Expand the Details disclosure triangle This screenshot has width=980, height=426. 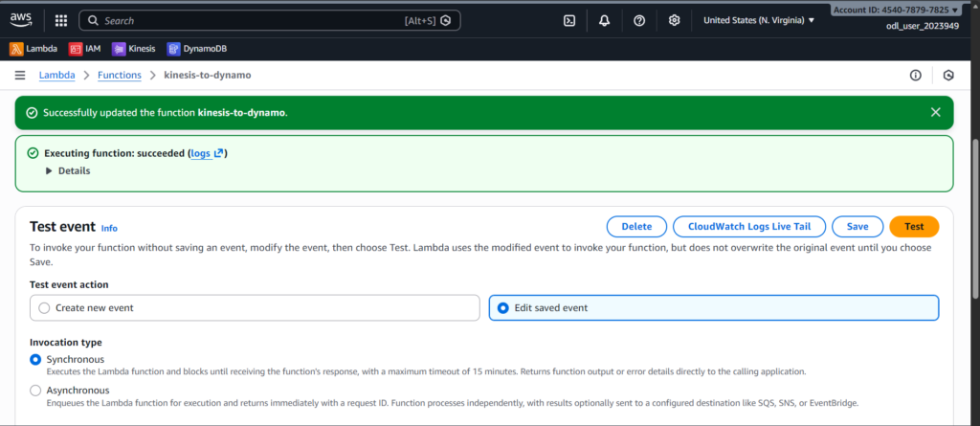49,170
